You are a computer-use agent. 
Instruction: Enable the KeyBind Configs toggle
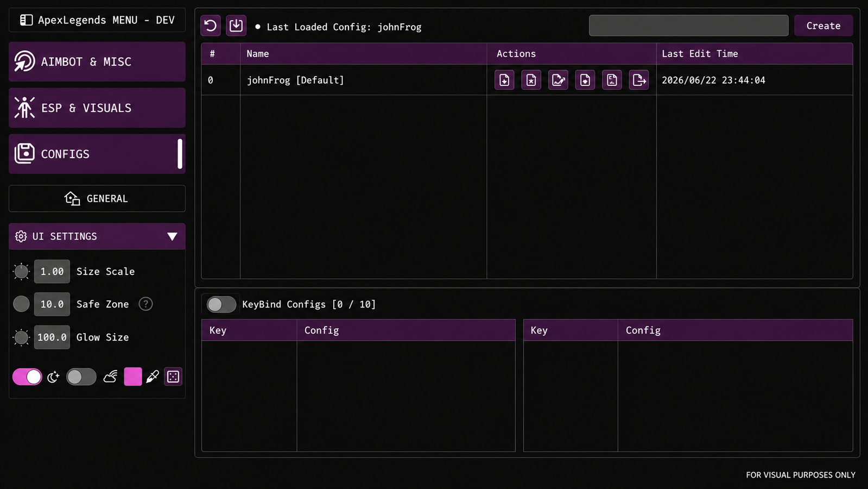(x=221, y=304)
